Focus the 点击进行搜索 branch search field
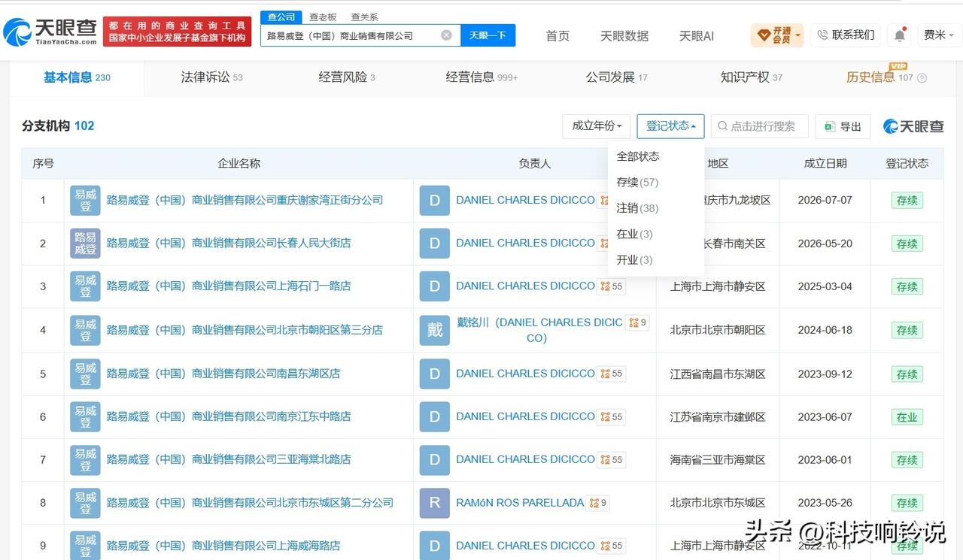The image size is (963, 560). [x=760, y=126]
